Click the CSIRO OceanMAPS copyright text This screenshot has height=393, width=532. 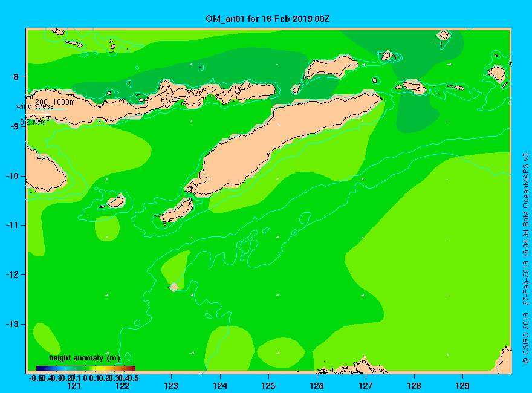525,258
